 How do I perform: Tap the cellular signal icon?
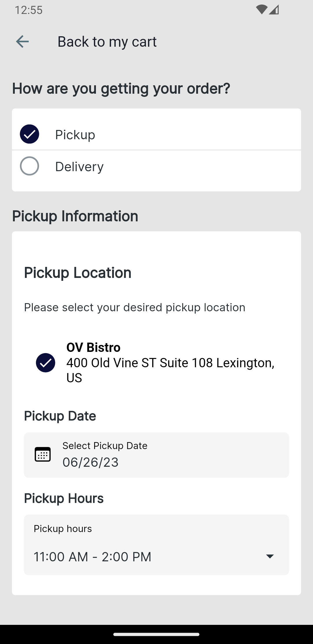point(274,10)
